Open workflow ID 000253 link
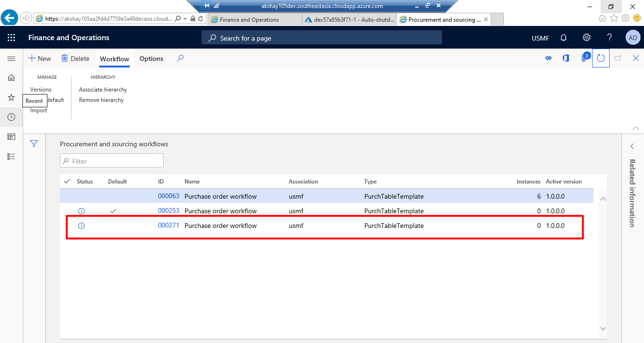644x343 pixels. pyautogui.click(x=168, y=210)
